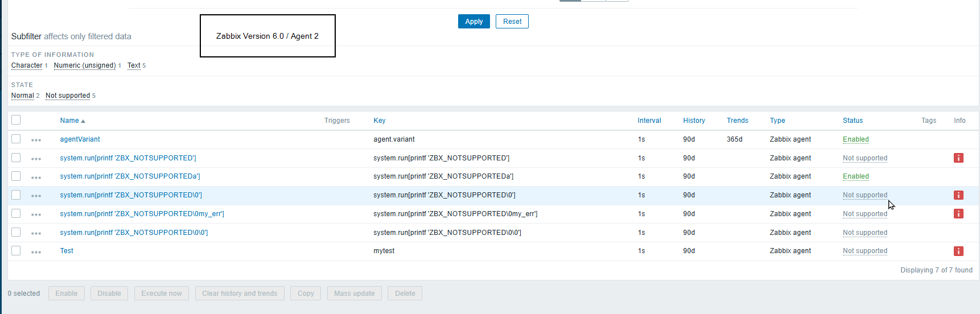This screenshot has height=314, width=980.
Task: Sort the table by the Status column header
Action: tap(853, 121)
